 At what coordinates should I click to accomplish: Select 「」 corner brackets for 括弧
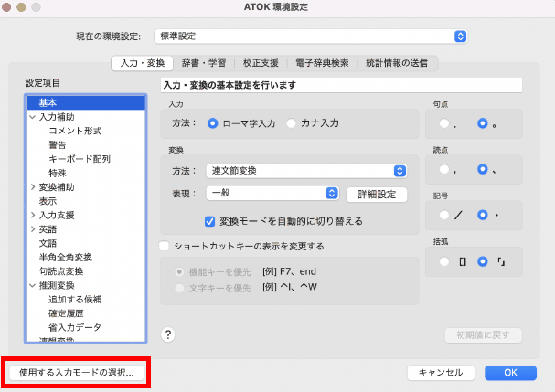coord(483,262)
